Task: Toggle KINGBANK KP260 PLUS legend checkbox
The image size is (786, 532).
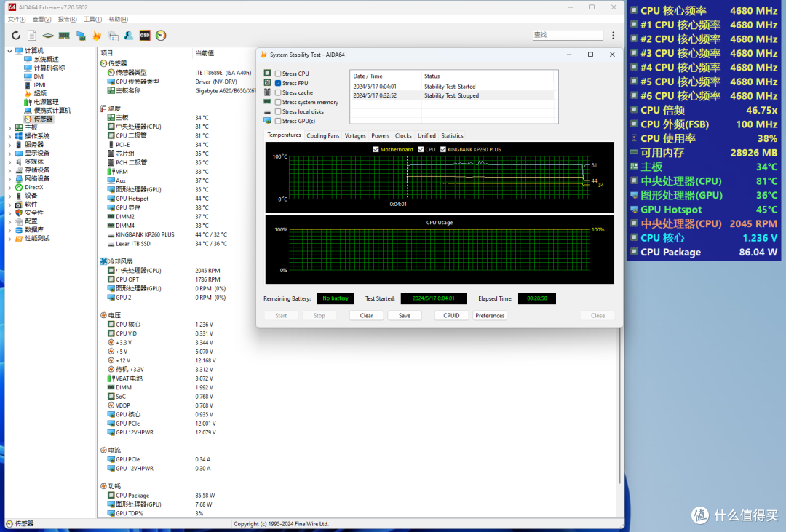Action: 443,149
